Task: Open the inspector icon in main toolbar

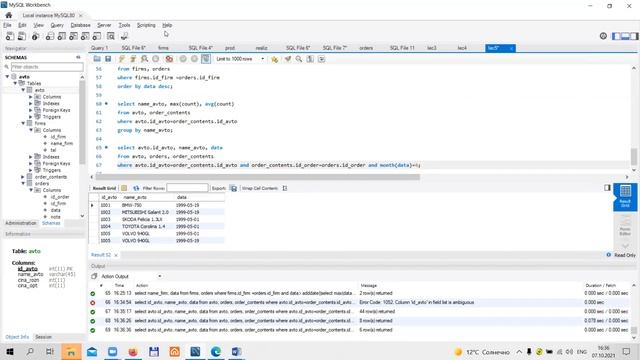Action: pos(36,36)
